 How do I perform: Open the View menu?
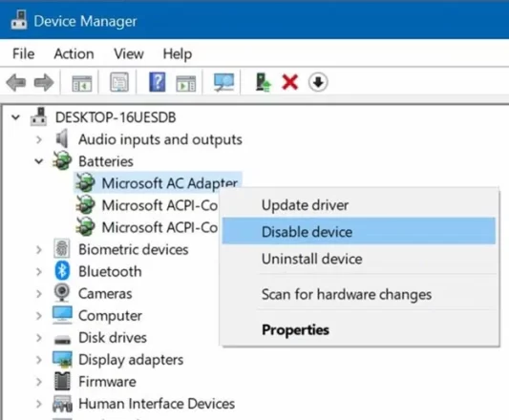point(129,53)
